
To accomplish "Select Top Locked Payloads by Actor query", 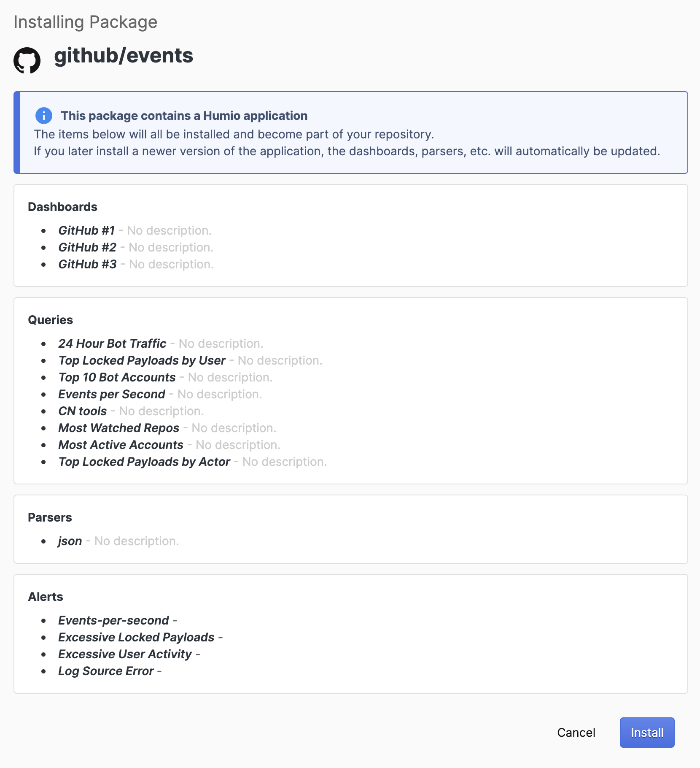I will tap(144, 462).
